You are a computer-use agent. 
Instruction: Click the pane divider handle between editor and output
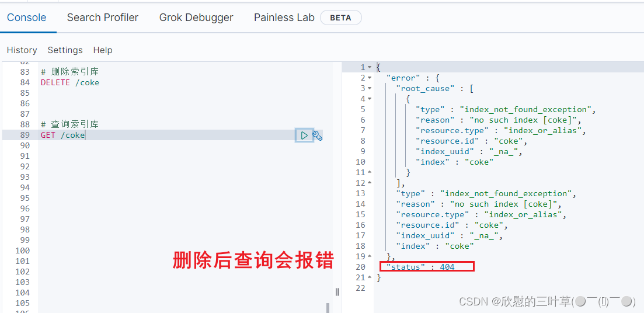[337, 291]
